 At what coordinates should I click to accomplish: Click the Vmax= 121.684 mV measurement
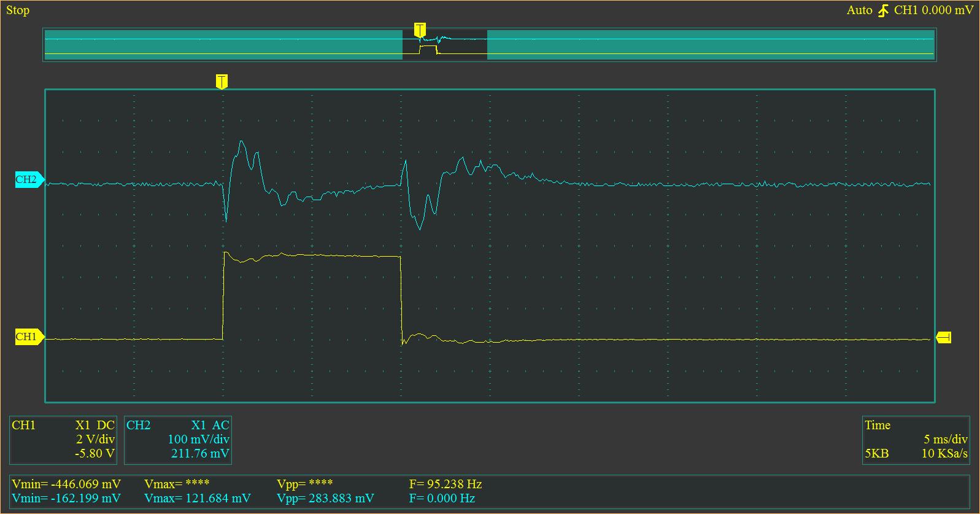(198, 498)
